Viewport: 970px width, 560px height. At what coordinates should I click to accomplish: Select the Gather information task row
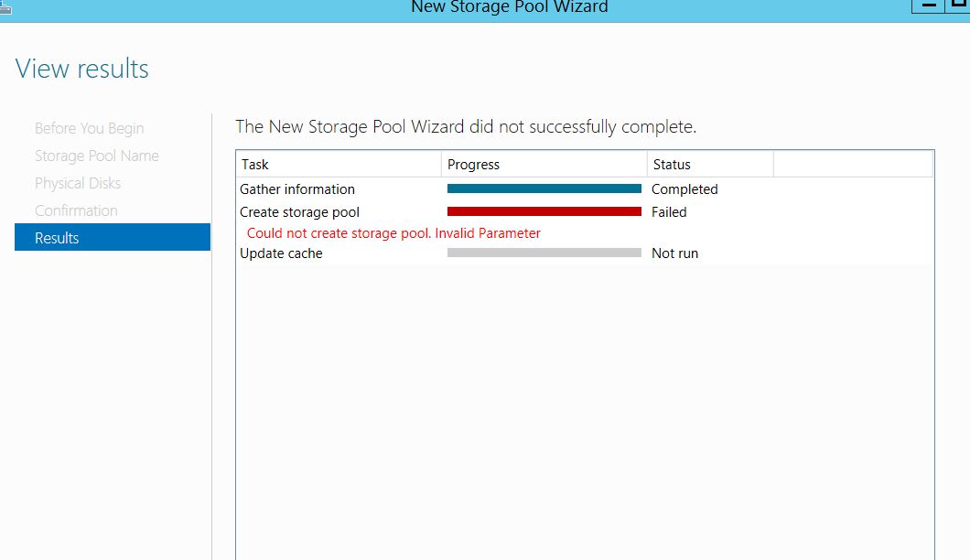585,188
